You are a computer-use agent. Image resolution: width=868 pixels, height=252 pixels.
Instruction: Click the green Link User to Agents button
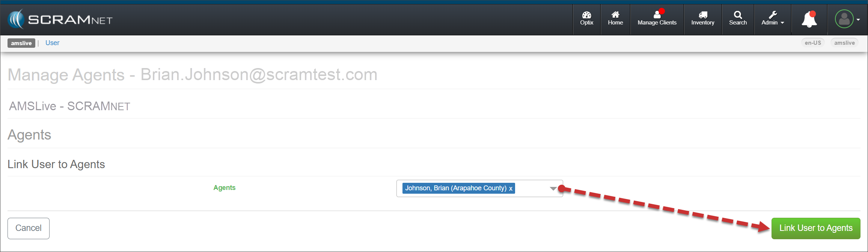[x=815, y=228]
